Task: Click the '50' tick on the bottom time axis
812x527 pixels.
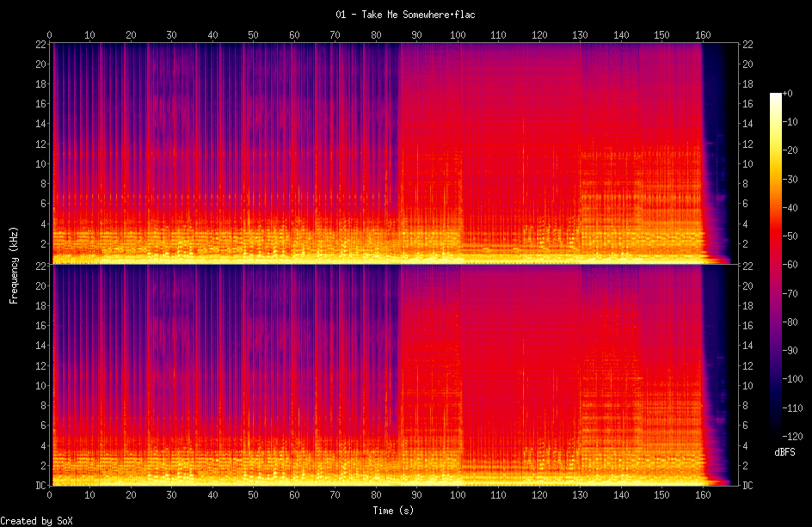Action: coord(253,496)
